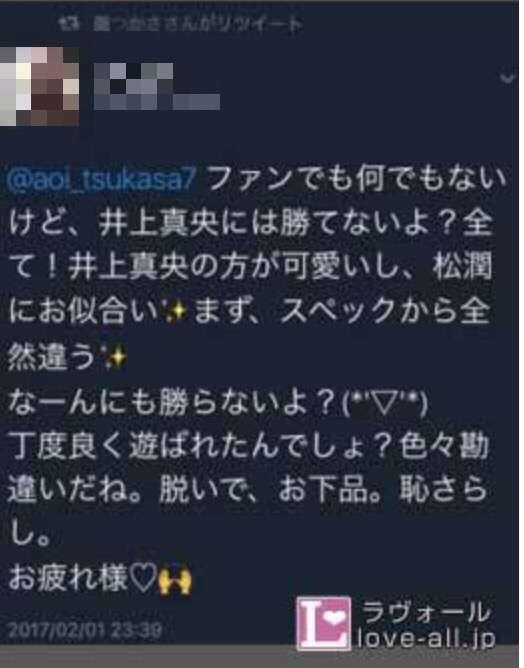524x668 pixels.
Task: Click the raised hands emoji
Action: (x=175, y=582)
